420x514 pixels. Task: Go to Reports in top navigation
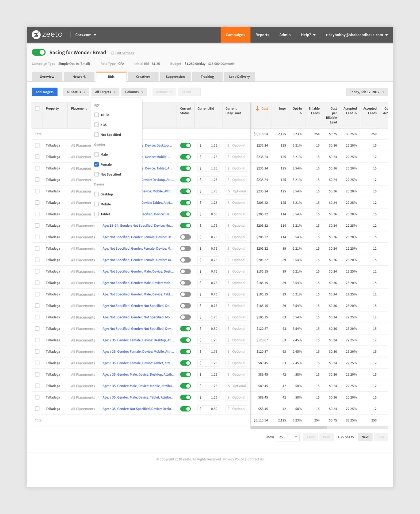click(x=262, y=35)
